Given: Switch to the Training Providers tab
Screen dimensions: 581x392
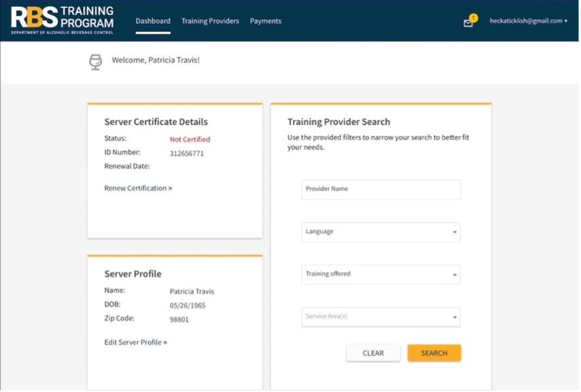Looking at the screenshot, I should pyautogui.click(x=210, y=21).
